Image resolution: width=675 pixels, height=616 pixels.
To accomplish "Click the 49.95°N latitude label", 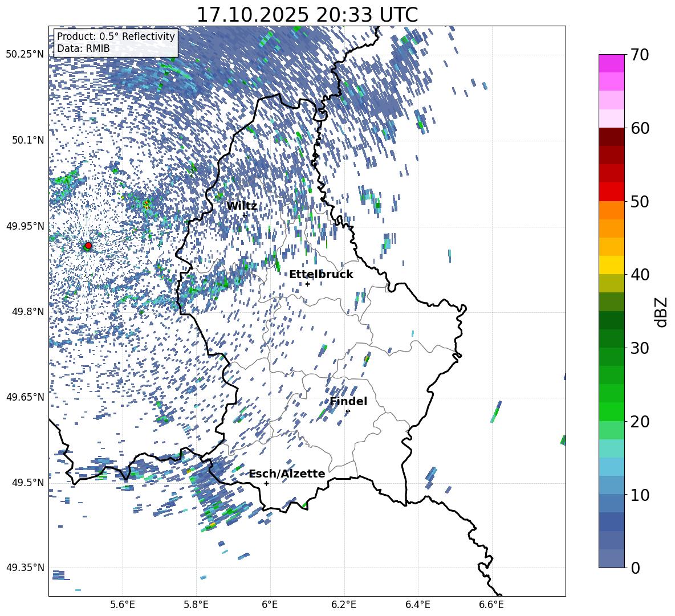I will (x=25, y=226).
